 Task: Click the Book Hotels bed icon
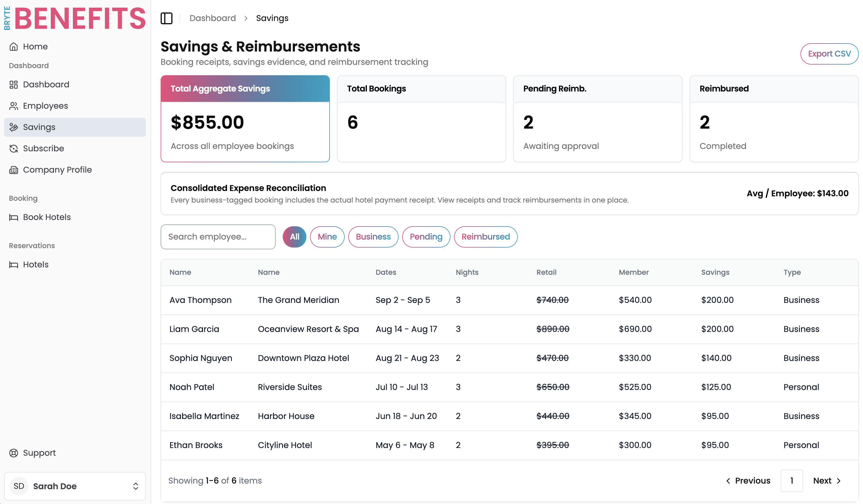tap(14, 217)
